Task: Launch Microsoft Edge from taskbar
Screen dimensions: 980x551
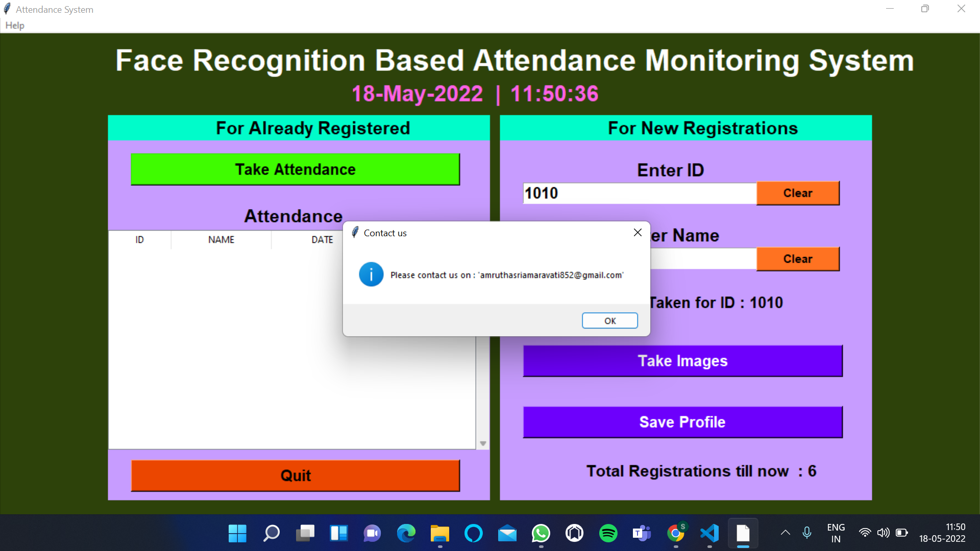Action: coord(406,534)
